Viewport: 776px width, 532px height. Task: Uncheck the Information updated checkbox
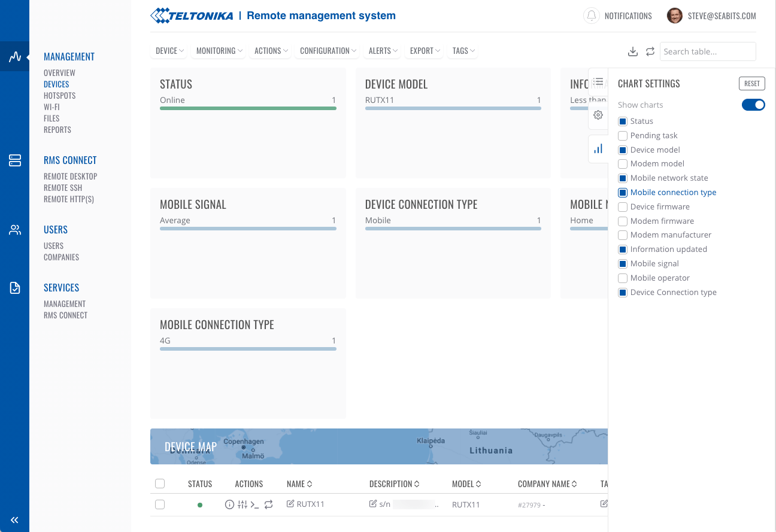pyautogui.click(x=623, y=249)
